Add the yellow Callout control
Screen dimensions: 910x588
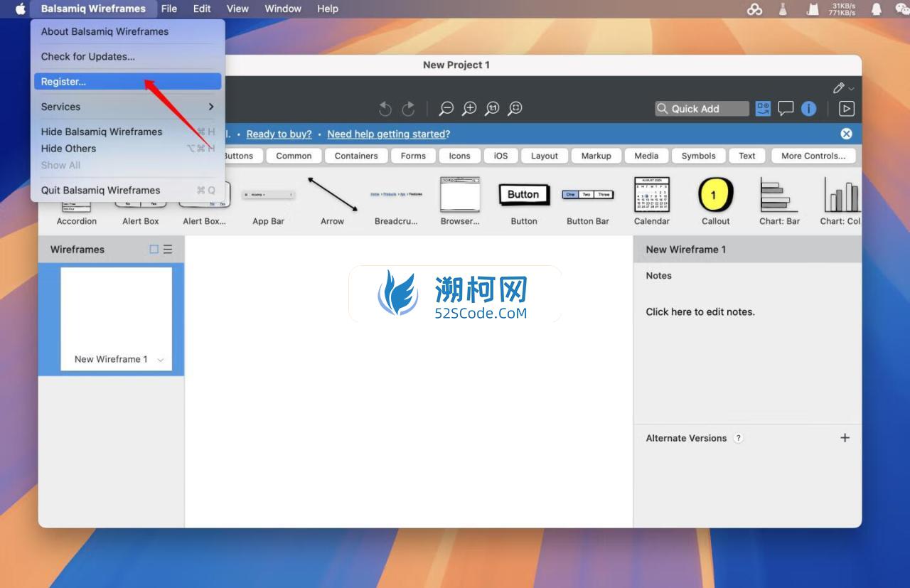716,202
